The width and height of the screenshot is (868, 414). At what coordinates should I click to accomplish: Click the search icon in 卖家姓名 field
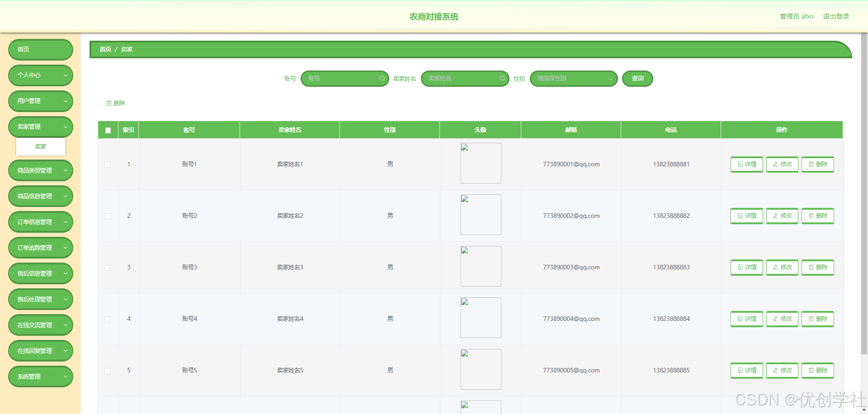502,79
